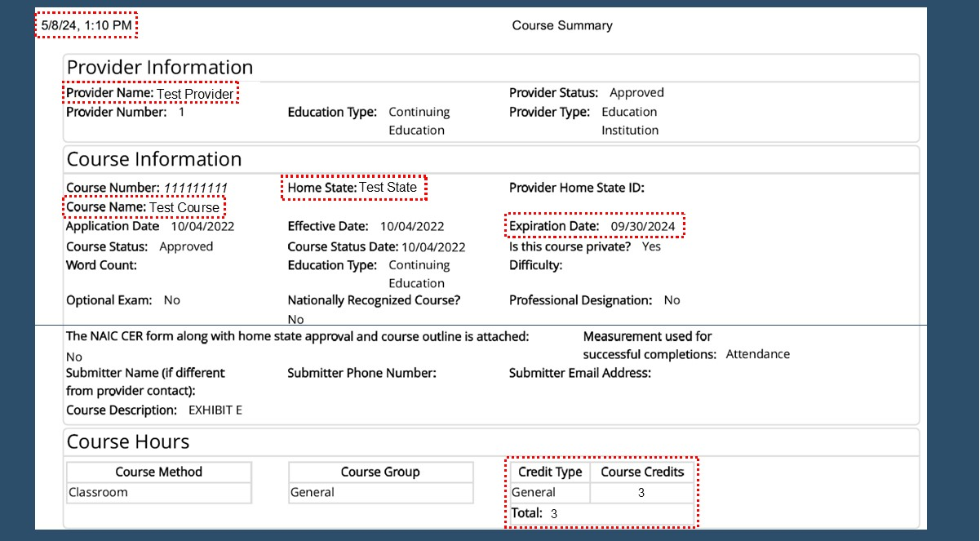Select the Home State Test State field
This screenshot has height=541, width=980.
[353, 188]
